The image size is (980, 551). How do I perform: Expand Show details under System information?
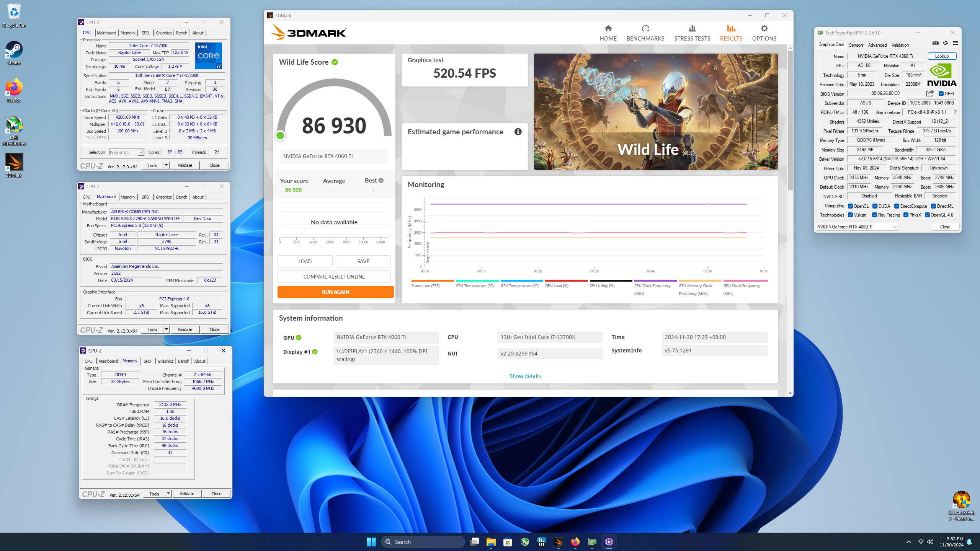tap(525, 376)
